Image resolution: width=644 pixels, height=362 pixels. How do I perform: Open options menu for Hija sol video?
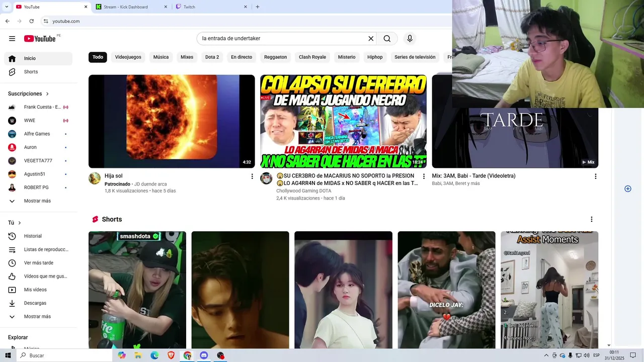pos(252,176)
